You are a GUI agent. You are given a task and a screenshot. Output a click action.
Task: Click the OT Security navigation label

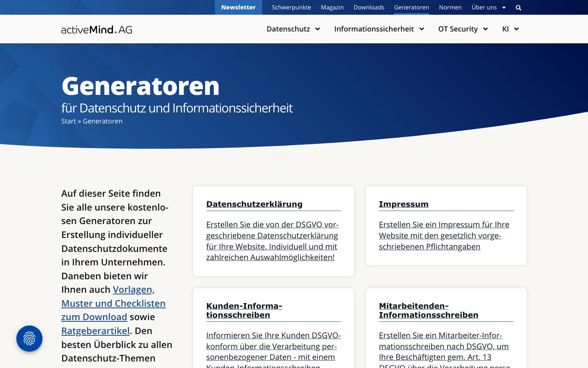click(458, 29)
